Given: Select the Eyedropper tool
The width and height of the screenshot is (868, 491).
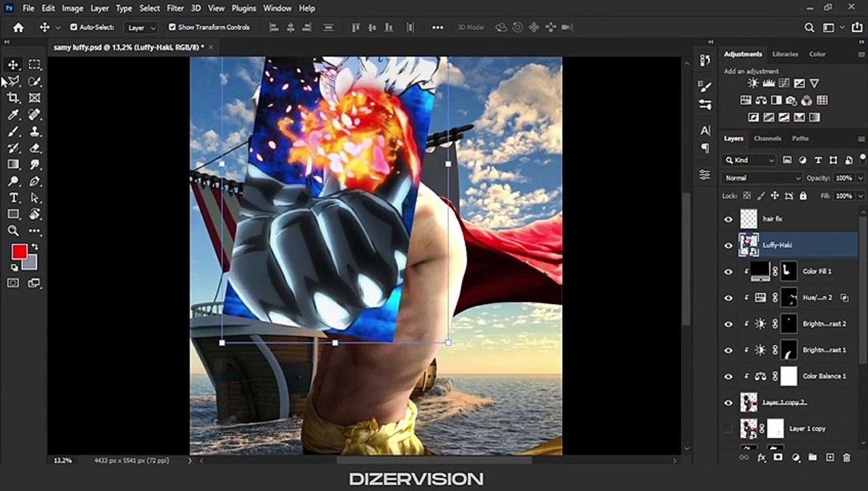Looking at the screenshot, I should pyautogui.click(x=13, y=115).
